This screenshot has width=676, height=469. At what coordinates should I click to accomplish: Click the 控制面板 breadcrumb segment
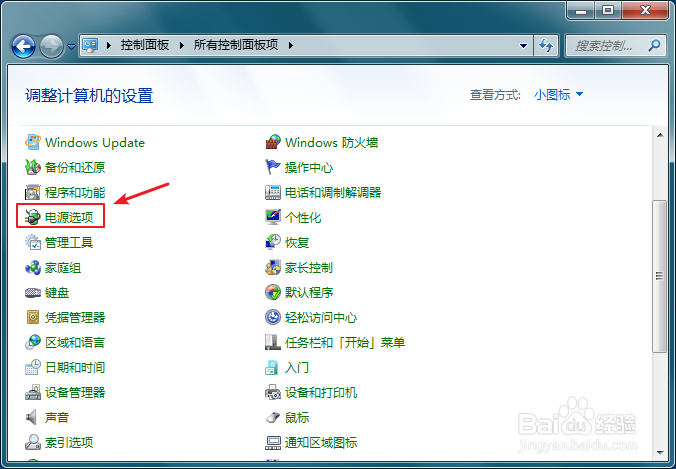tap(145, 45)
